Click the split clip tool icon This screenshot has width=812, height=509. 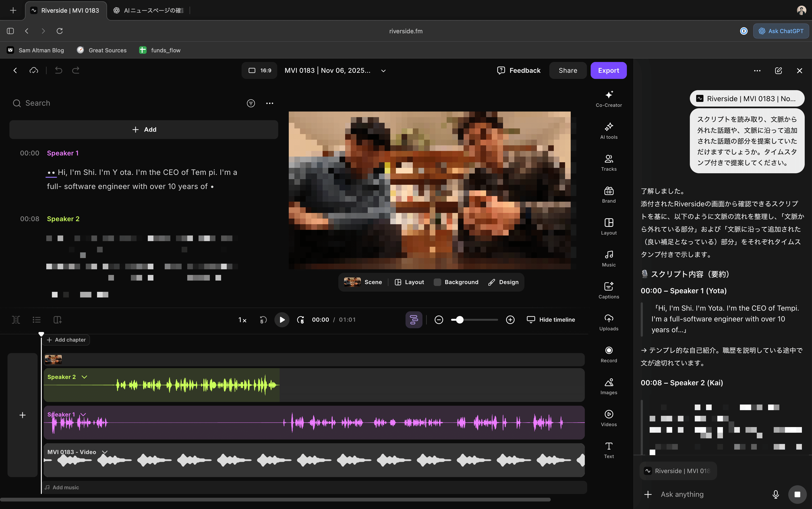tap(16, 320)
